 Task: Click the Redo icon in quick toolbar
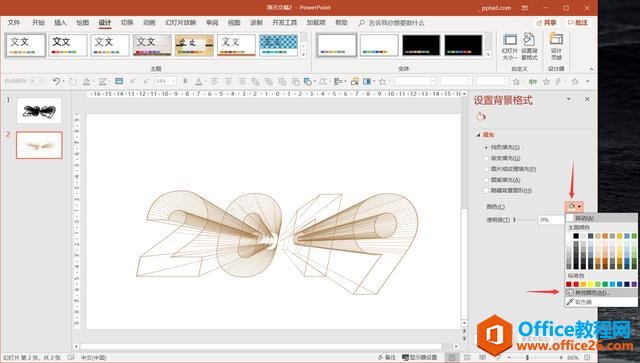click(73, 82)
